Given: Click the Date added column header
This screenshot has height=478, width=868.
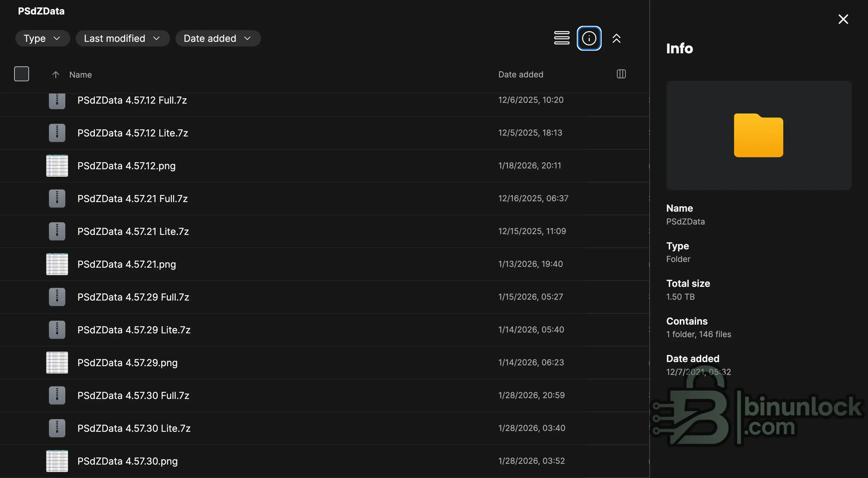Looking at the screenshot, I should point(520,74).
